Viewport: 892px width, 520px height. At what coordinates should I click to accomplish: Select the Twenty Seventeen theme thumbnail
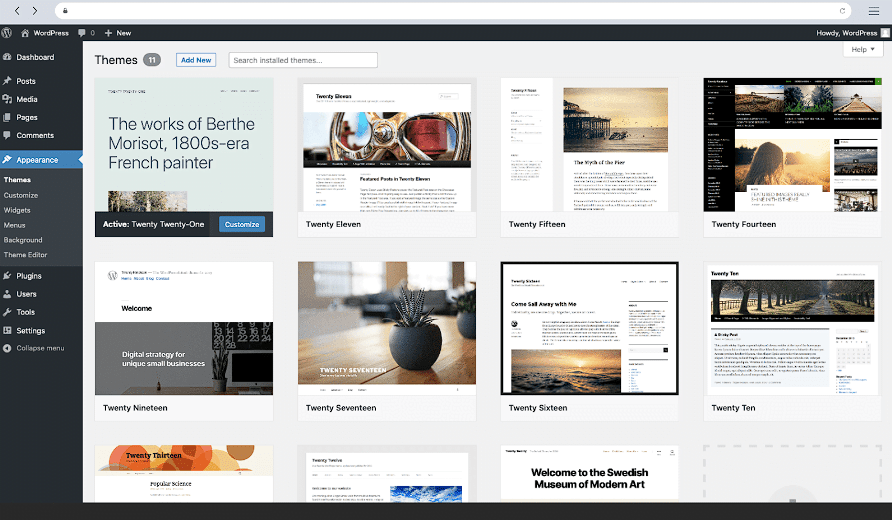pyautogui.click(x=387, y=328)
